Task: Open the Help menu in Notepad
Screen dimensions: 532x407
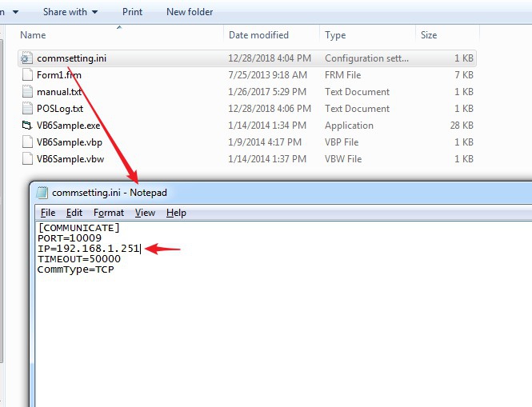Action: click(176, 213)
